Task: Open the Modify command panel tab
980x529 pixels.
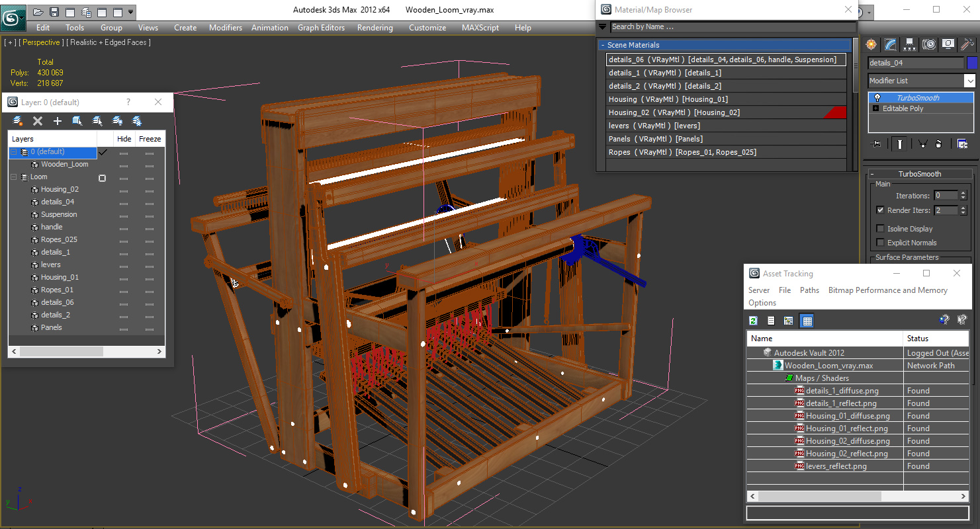Action: (x=891, y=44)
